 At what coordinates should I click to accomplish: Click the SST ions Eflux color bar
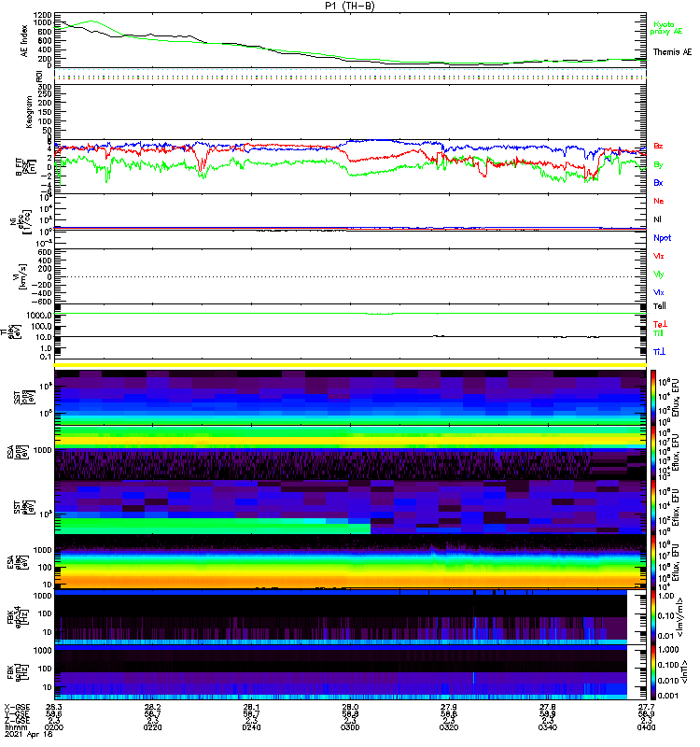653,397
